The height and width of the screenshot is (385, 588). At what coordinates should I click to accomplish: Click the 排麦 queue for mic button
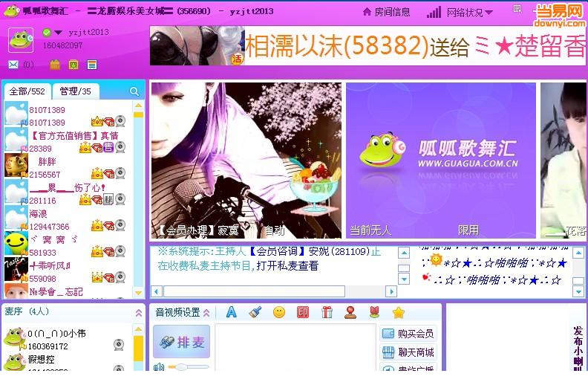tap(182, 342)
